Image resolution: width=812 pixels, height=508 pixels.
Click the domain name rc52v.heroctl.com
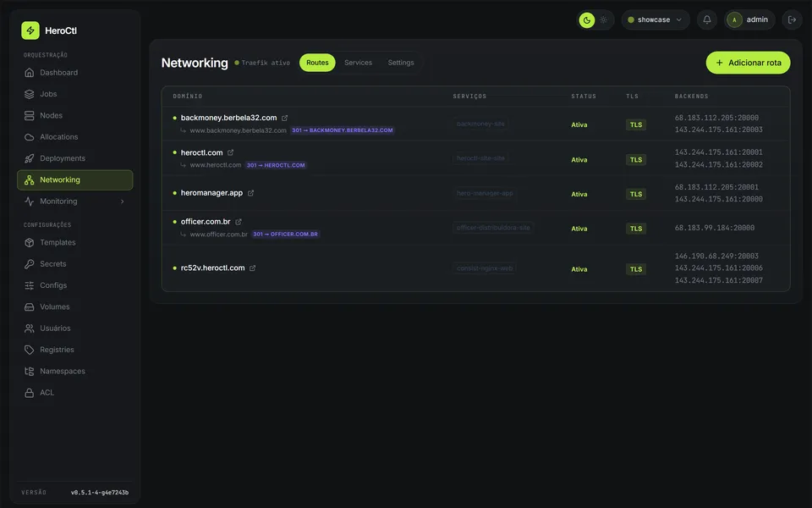click(x=212, y=268)
